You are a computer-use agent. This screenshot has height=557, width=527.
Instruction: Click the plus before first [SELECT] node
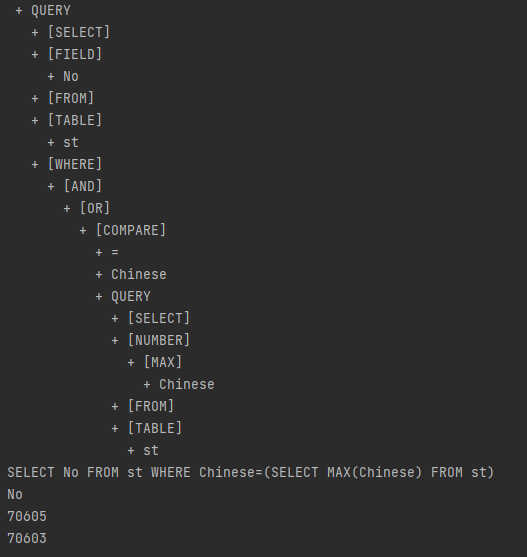[x=35, y=33]
